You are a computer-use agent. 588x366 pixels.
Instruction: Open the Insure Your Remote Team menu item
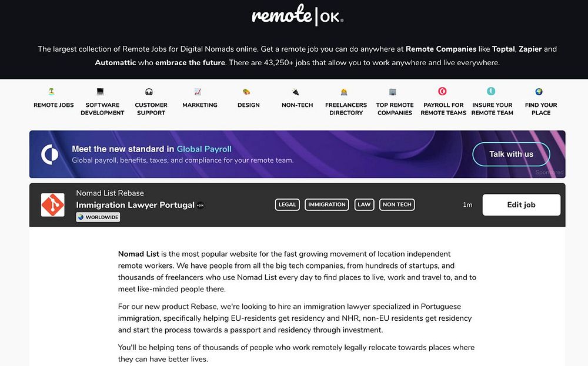point(492,109)
